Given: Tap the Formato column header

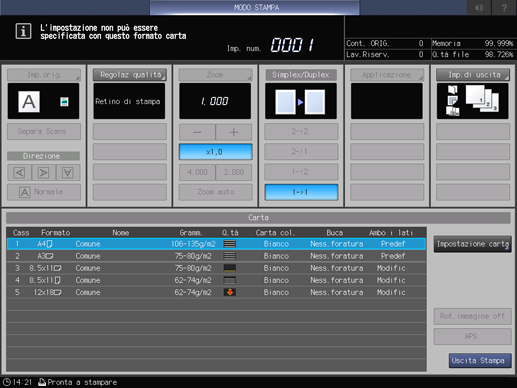Looking at the screenshot, I should pos(55,233).
